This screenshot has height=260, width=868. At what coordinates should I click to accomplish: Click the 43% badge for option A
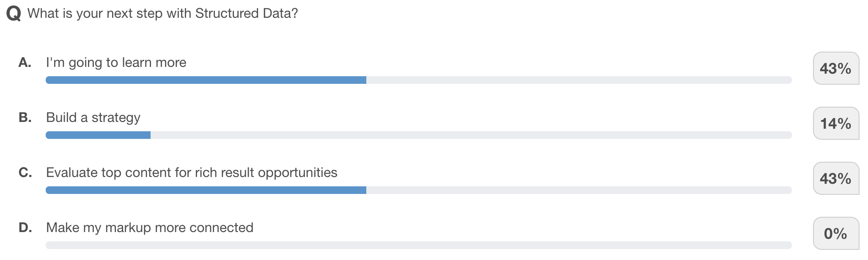[835, 68]
